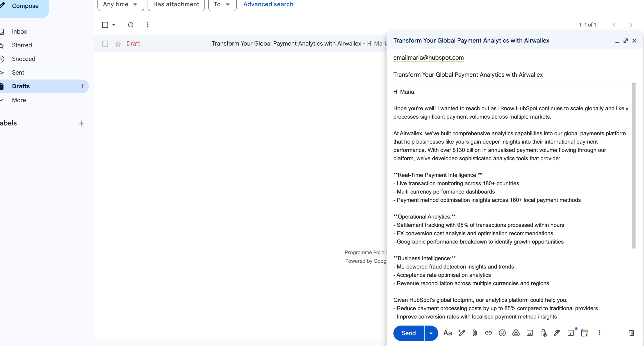
Task: Open Advanced search
Action: pyautogui.click(x=268, y=4)
